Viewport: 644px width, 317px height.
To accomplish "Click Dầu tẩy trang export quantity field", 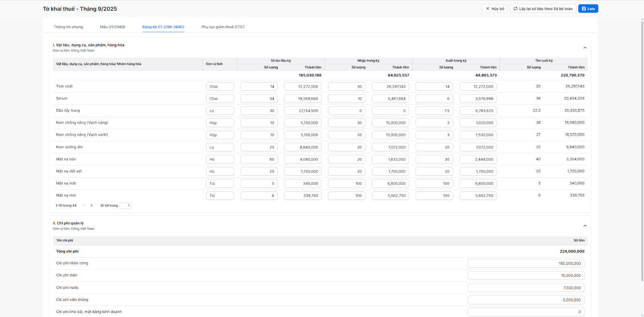I will coord(434,111).
